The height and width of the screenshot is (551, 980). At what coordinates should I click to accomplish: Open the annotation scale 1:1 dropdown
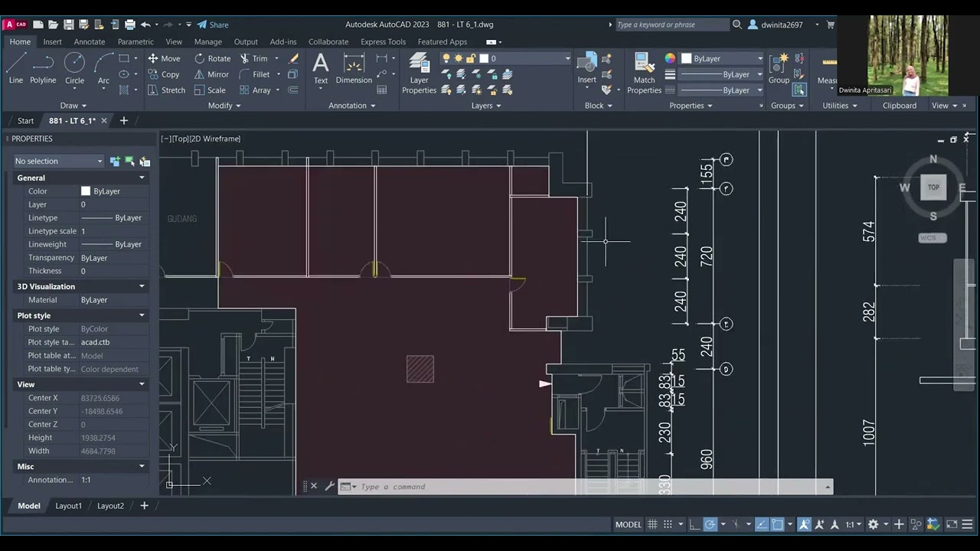coord(853,524)
